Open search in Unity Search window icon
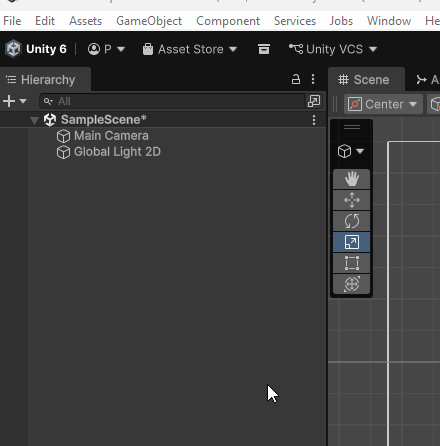Screen dimensions: 440x446 [314, 101]
